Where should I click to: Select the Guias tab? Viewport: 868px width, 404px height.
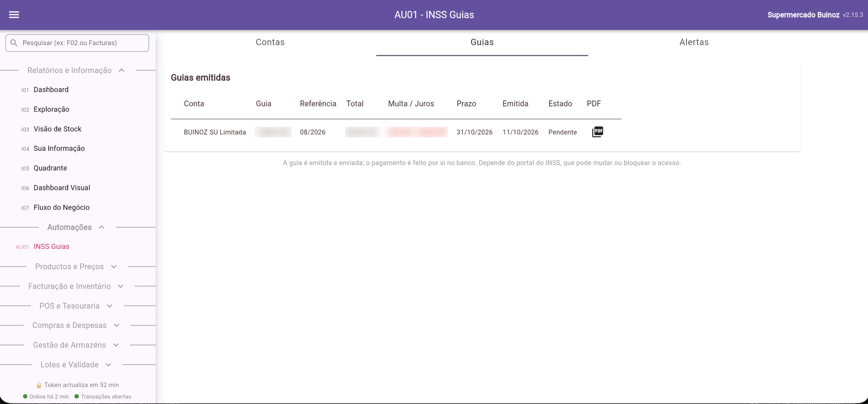click(x=482, y=42)
